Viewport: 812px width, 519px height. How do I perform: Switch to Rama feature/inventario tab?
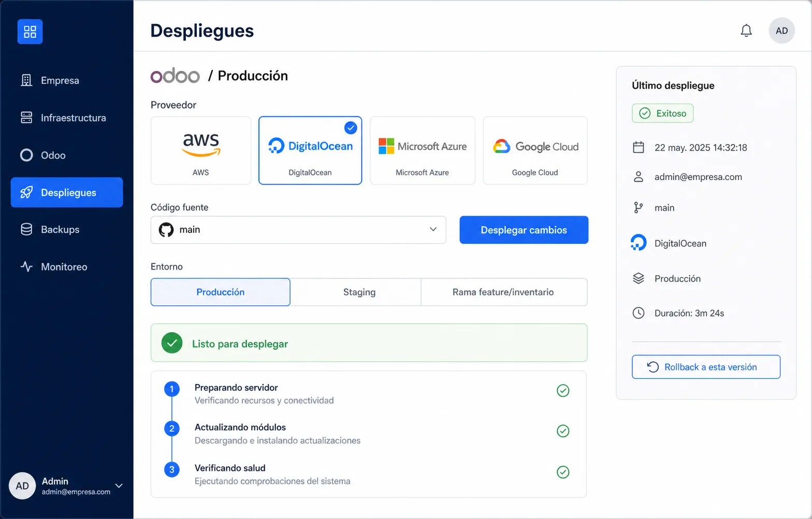coord(504,292)
